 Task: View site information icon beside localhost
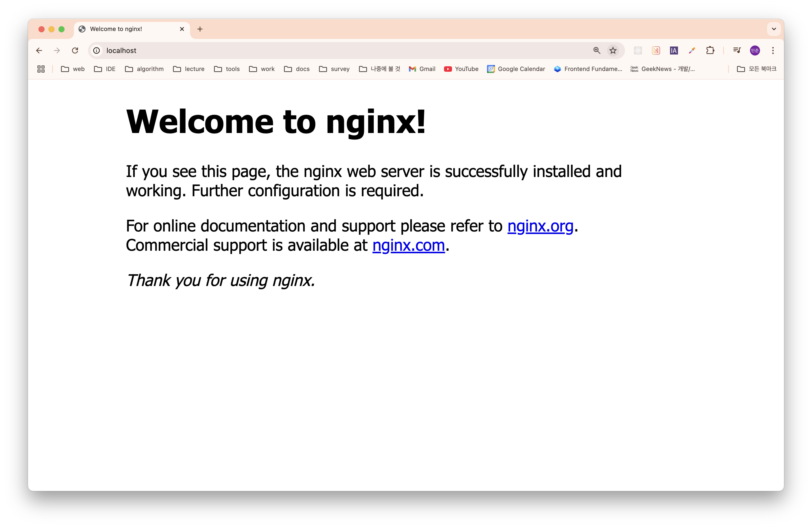[x=96, y=50]
